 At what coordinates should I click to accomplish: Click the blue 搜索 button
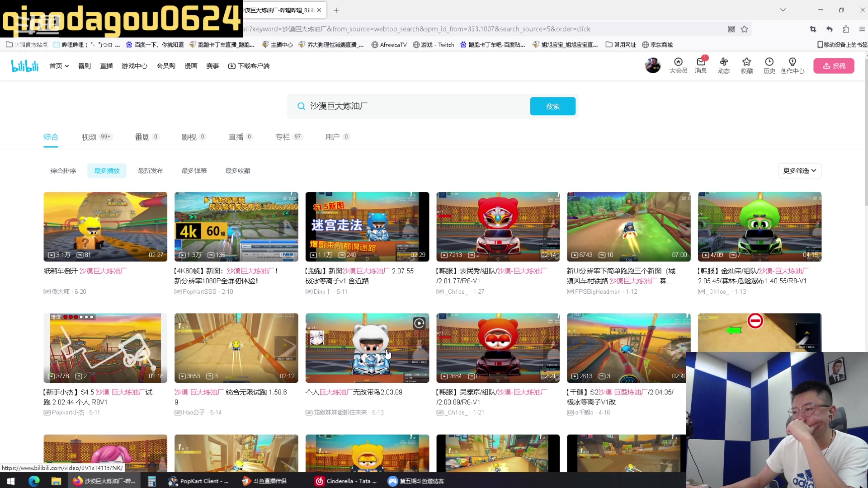(x=552, y=106)
